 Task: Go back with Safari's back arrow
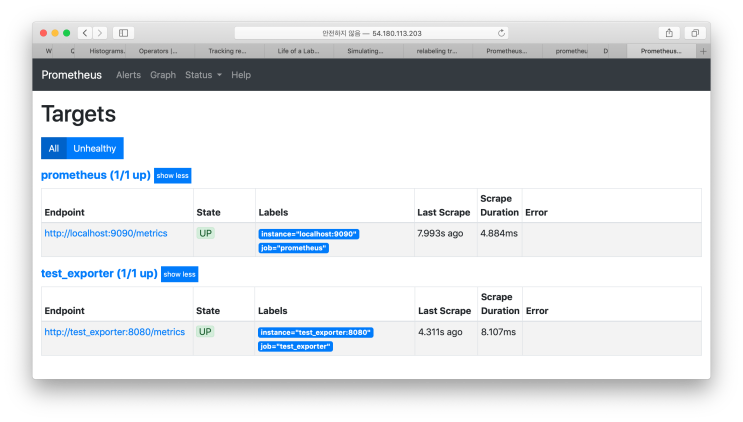85,33
